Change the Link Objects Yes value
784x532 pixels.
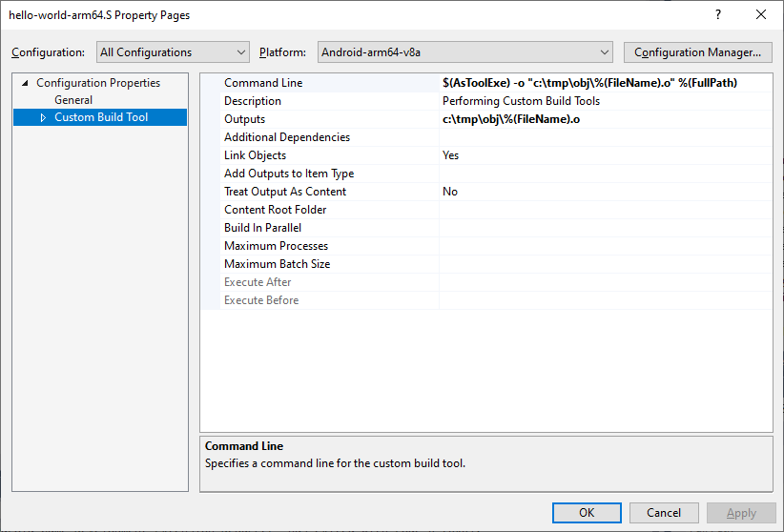[x=605, y=155]
